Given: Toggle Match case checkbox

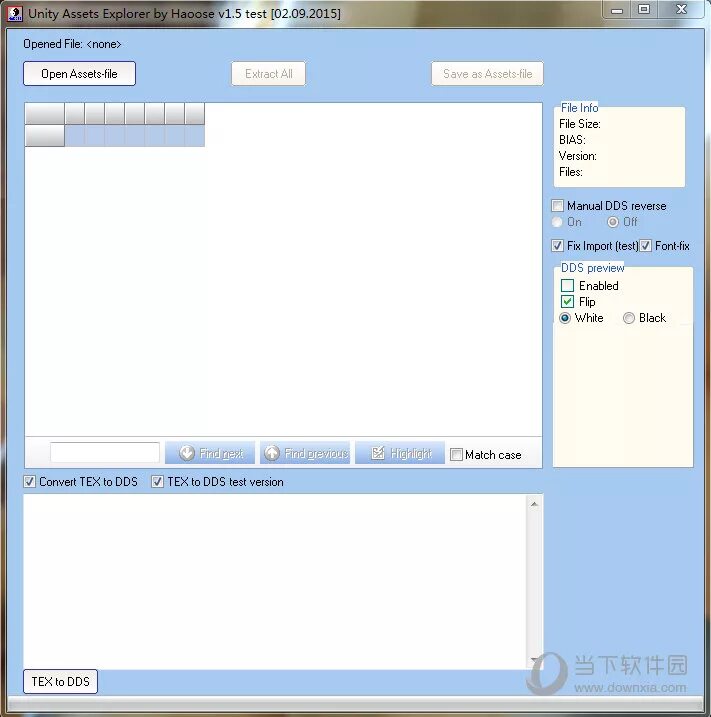Looking at the screenshot, I should point(456,455).
